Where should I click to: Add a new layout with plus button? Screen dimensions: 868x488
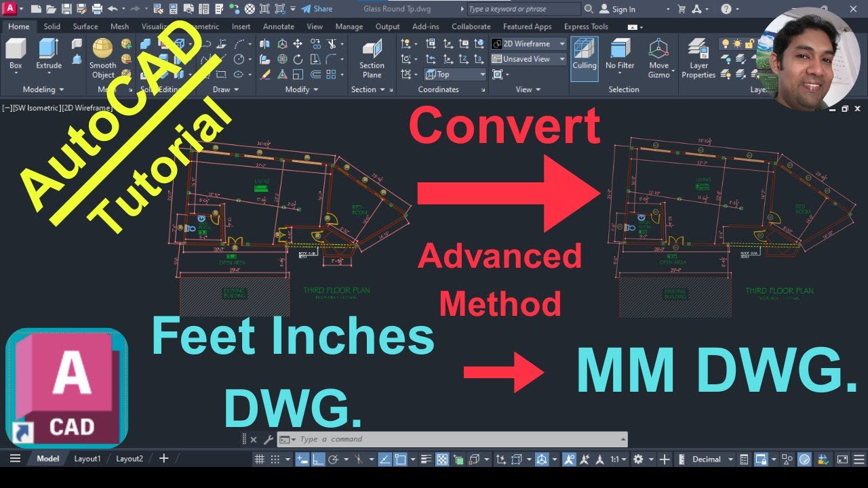(x=163, y=459)
